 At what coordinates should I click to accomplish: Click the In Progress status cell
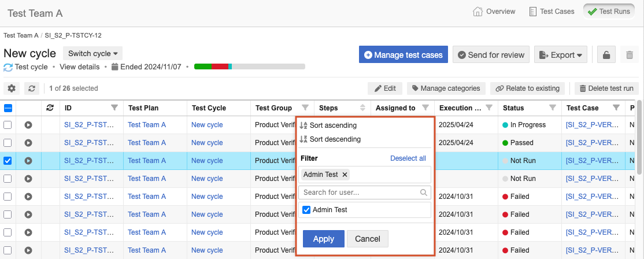[530, 125]
